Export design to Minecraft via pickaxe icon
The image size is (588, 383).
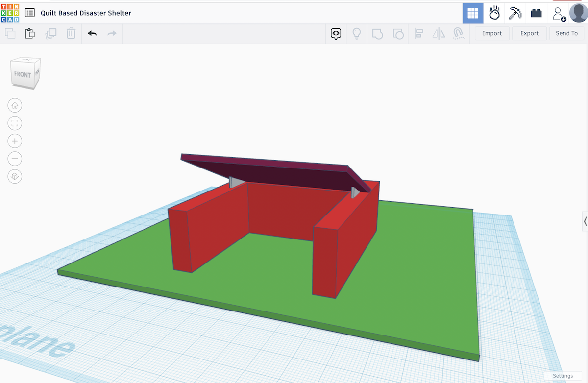pos(514,13)
